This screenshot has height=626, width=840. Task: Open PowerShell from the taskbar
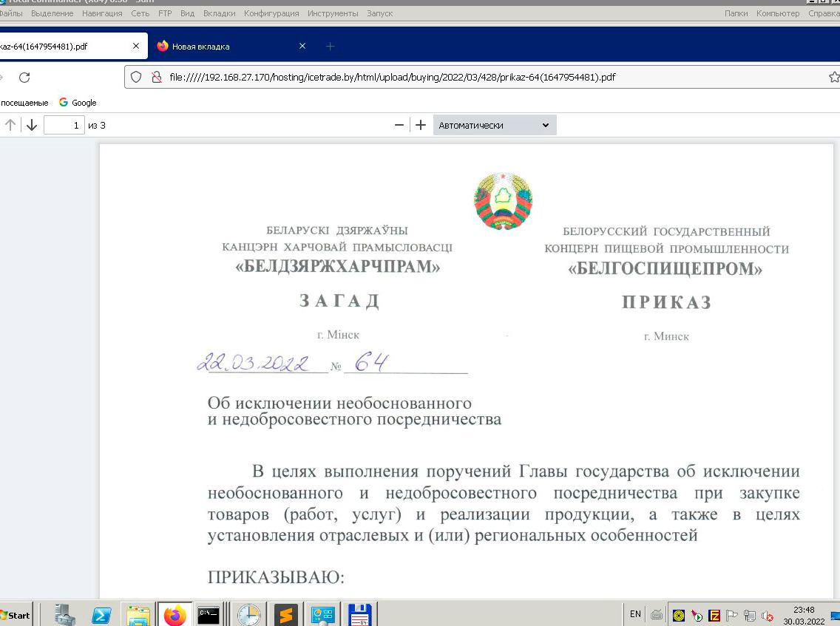(101, 615)
